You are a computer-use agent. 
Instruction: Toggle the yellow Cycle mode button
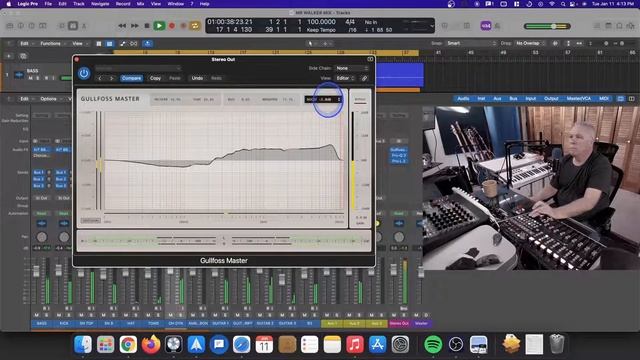click(195, 26)
